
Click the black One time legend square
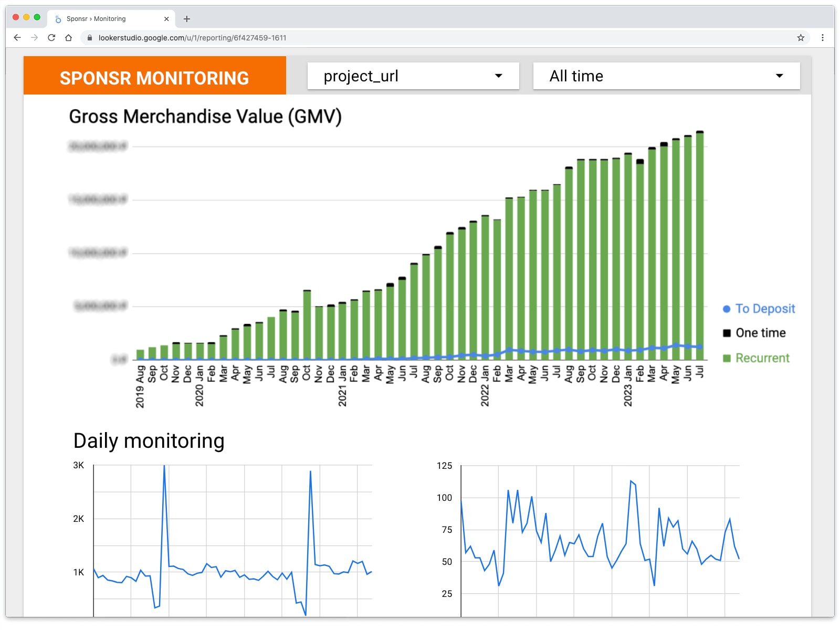(727, 333)
